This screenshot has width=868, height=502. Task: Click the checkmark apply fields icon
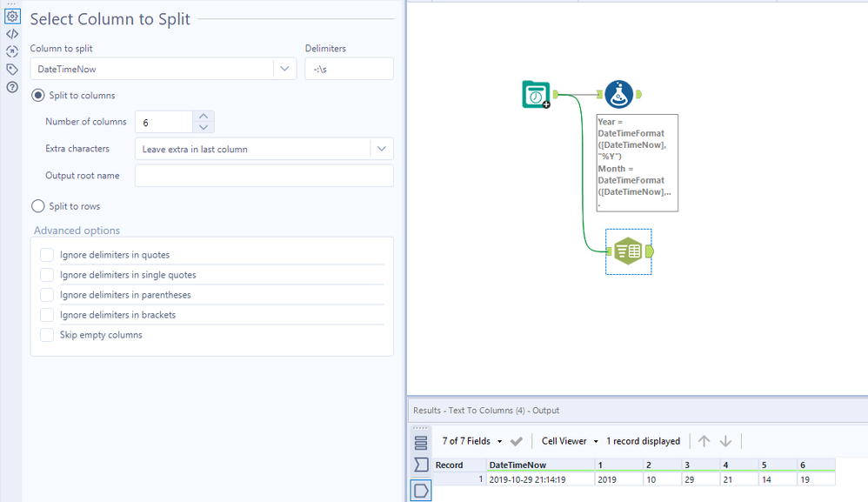[517, 441]
